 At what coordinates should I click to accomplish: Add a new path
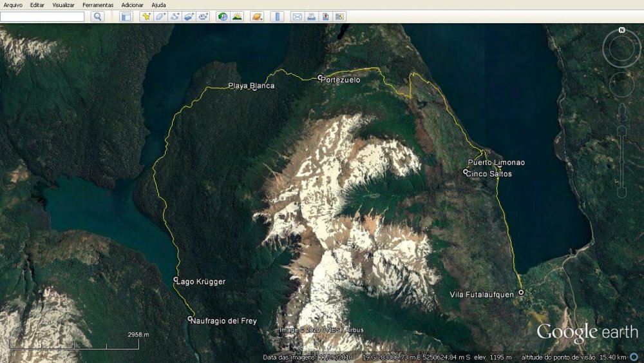point(175,17)
